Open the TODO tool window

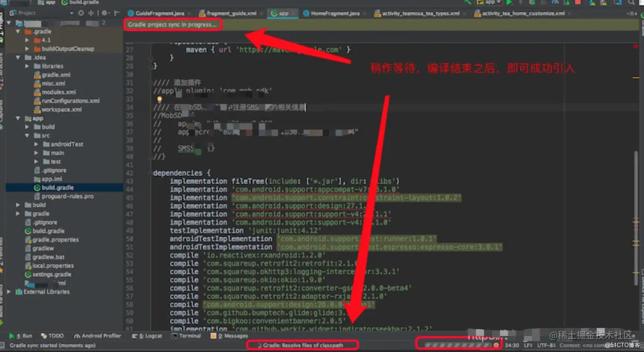(x=52, y=336)
